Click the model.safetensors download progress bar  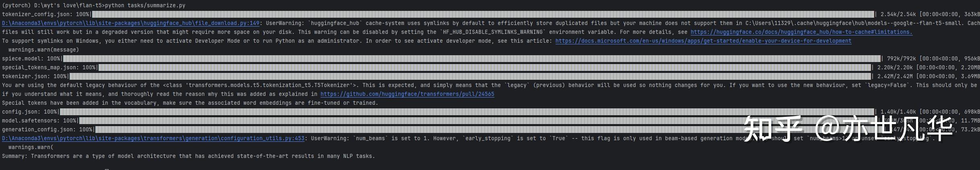[x=402, y=121]
